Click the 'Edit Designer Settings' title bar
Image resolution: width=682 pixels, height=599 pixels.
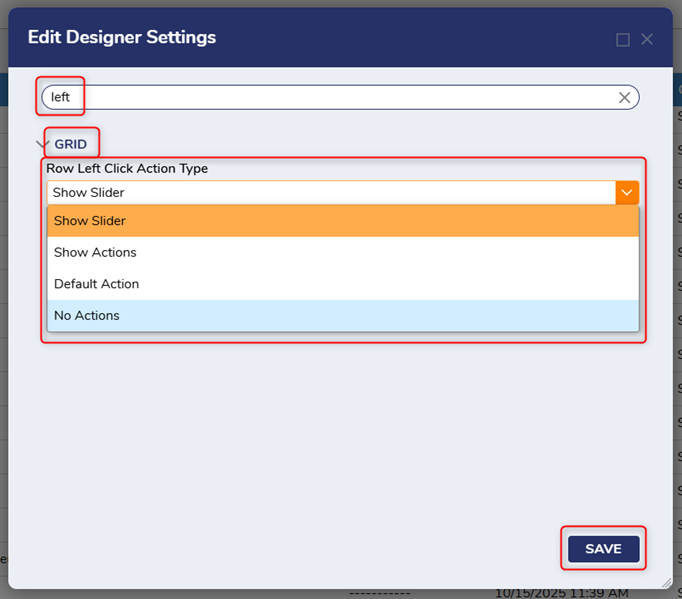click(300, 38)
